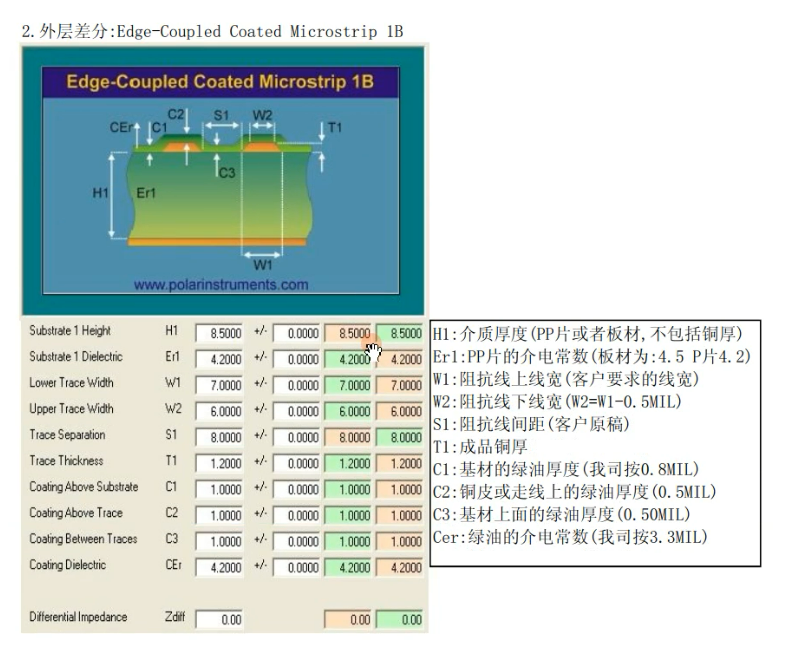The image size is (803, 672).
Task: Click the C2 Coating Above Trace input field
Action: click(219, 515)
